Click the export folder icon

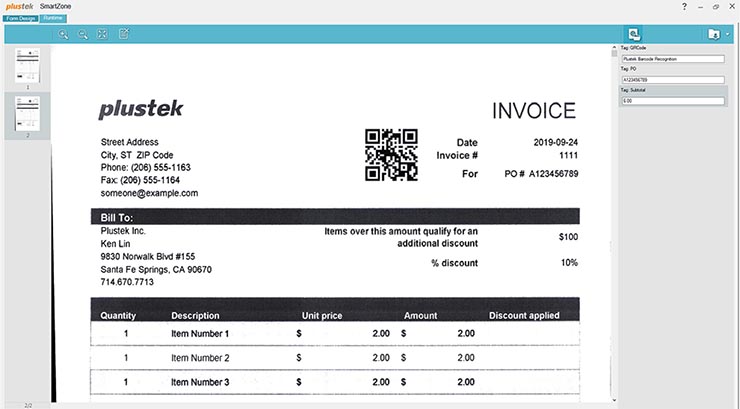713,34
